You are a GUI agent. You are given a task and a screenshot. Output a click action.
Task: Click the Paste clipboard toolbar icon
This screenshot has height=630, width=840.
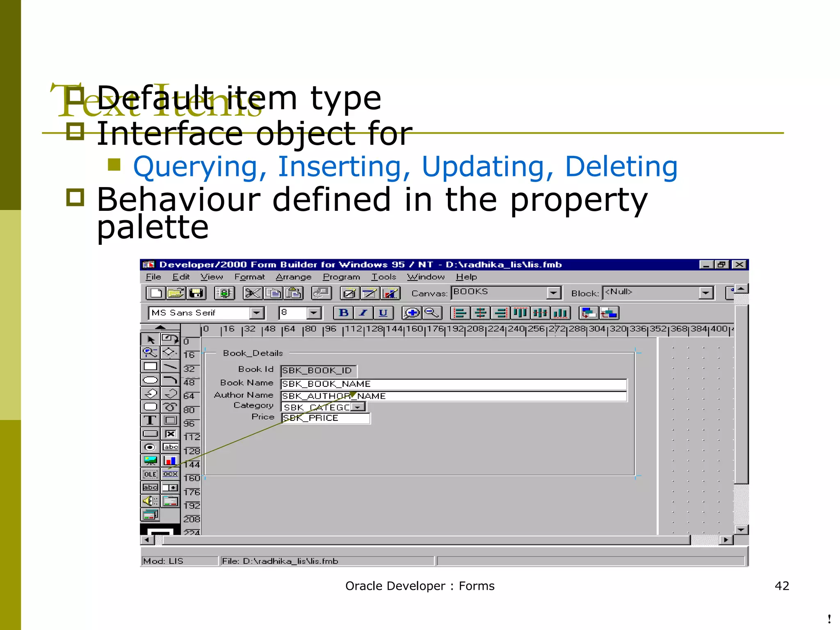(x=293, y=293)
